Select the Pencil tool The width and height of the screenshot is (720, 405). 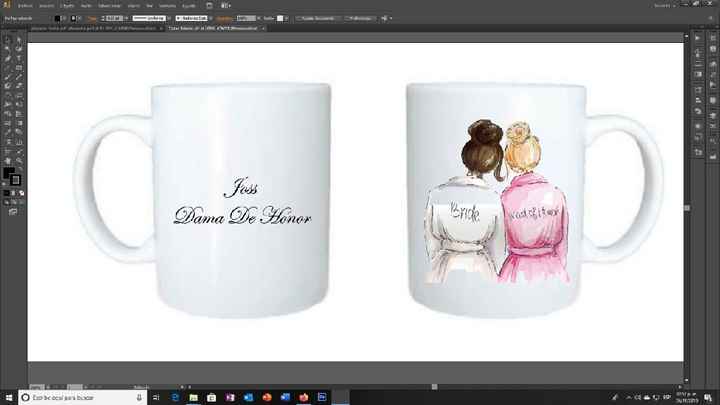point(19,77)
